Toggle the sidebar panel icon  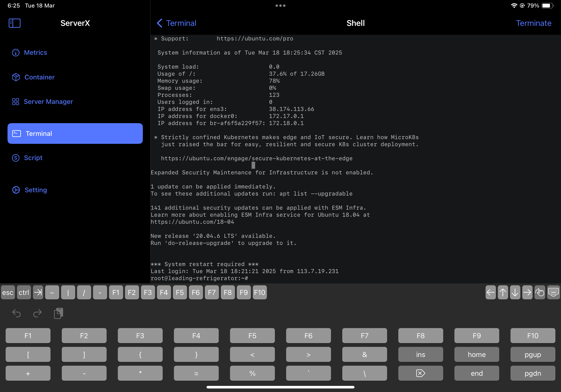pos(15,23)
